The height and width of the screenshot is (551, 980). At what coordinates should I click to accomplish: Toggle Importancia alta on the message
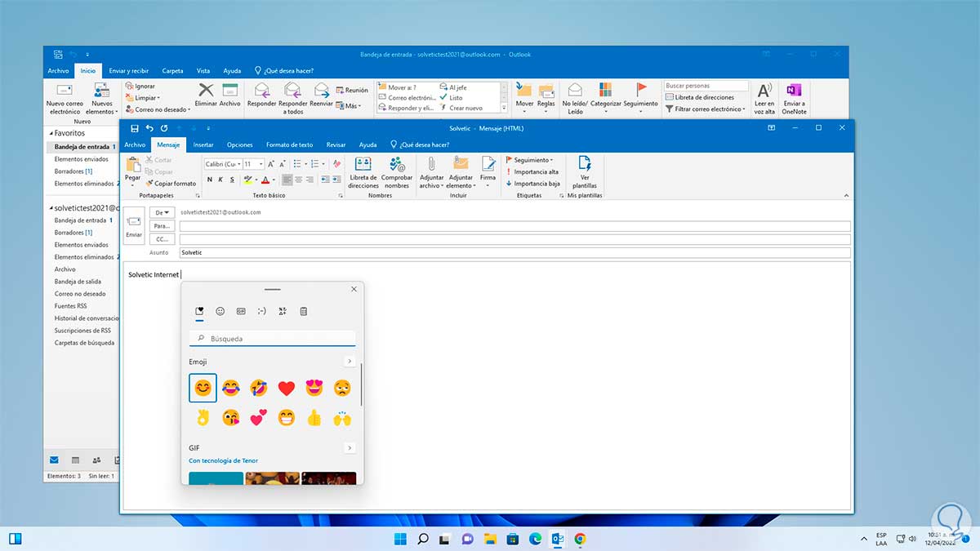(x=532, y=172)
